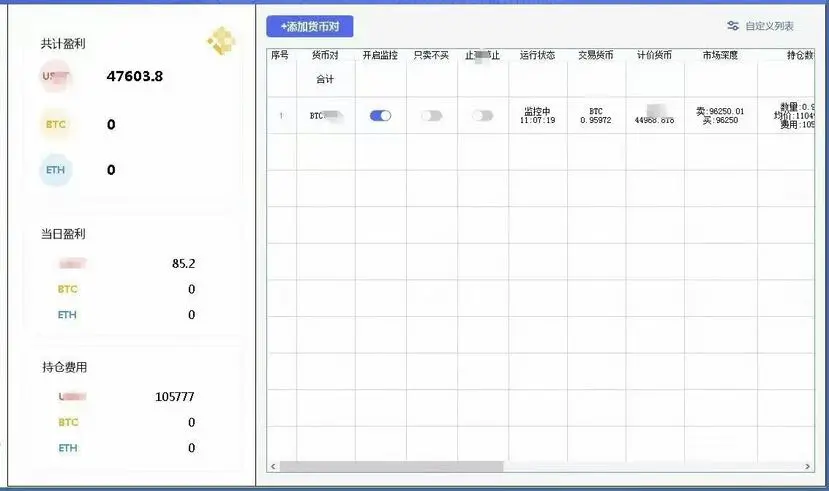Click the total profit value 47603.8
The height and width of the screenshot is (491, 829).
coord(135,76)
